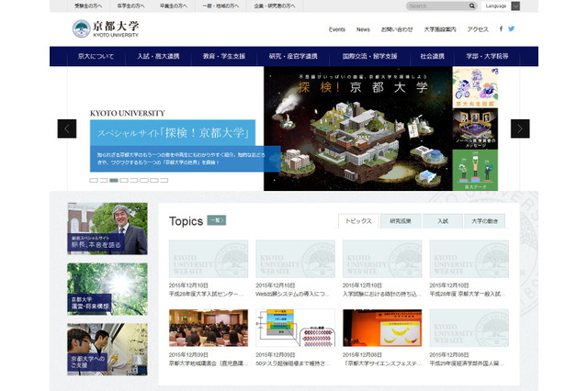
Task: Open the 京都大学へのご支援 banner
Action: [x=107, y=350]
